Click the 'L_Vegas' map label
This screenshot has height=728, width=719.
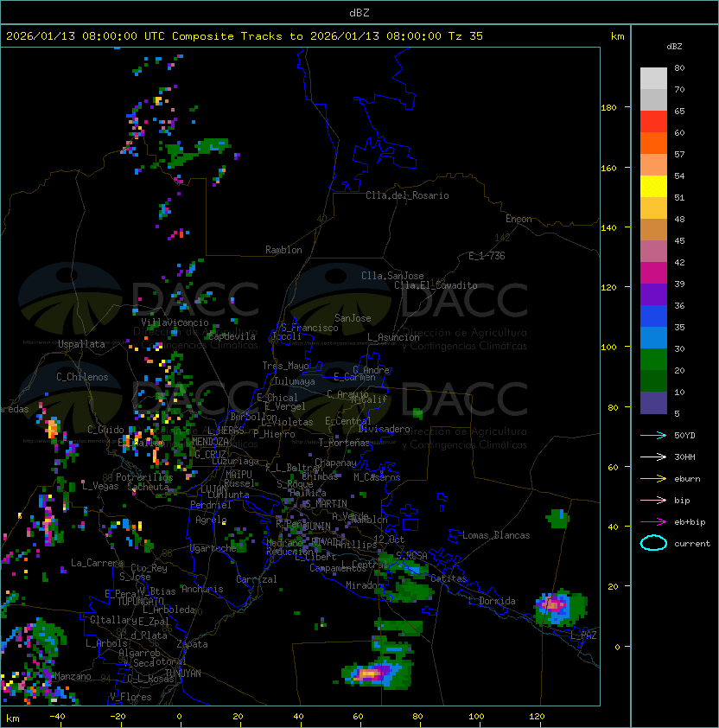click(x=100, y=486)
